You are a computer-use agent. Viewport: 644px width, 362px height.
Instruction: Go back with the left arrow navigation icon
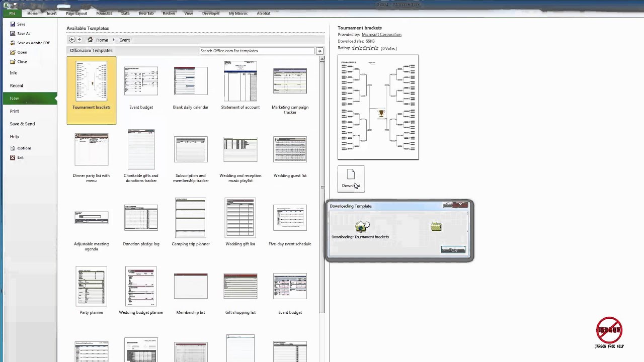point(72,40)
